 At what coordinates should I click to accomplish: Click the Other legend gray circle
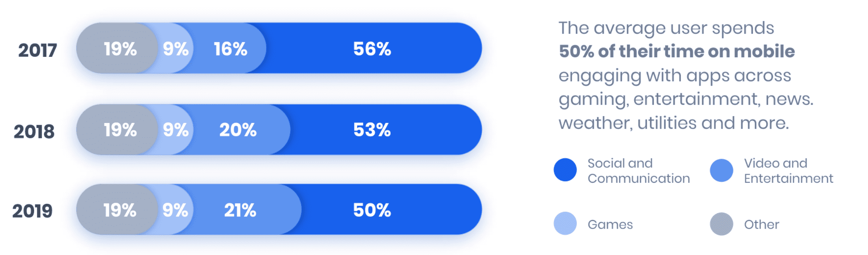click(x=721, y=224)
